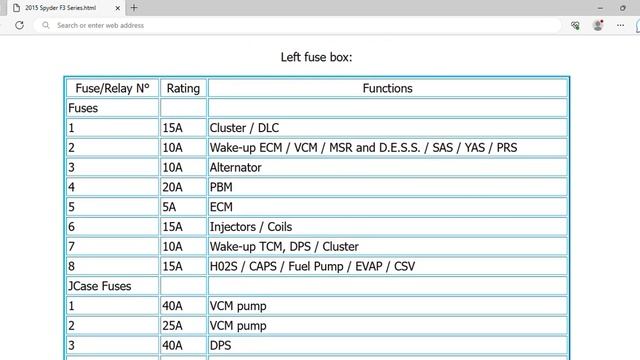This screenshot has width=640, height=360.
Task: Click the 40A rating of DPS row
Action: click(x=183, y=345)
